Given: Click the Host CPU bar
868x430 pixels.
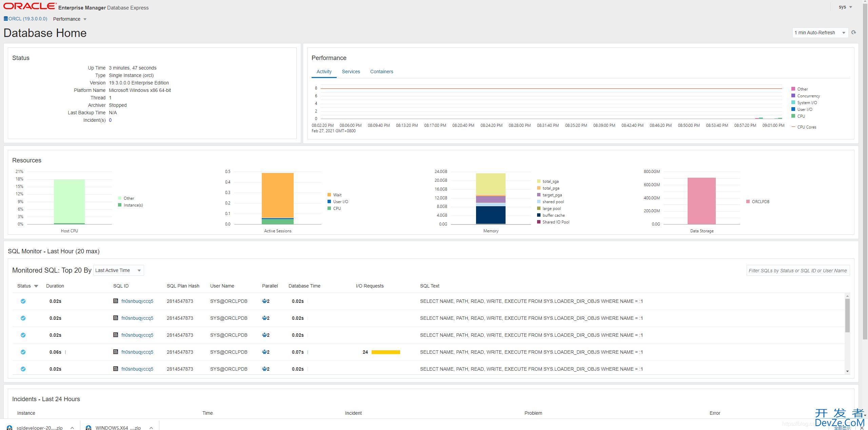Looking at the screenshot, I should [x=69, y=201].
